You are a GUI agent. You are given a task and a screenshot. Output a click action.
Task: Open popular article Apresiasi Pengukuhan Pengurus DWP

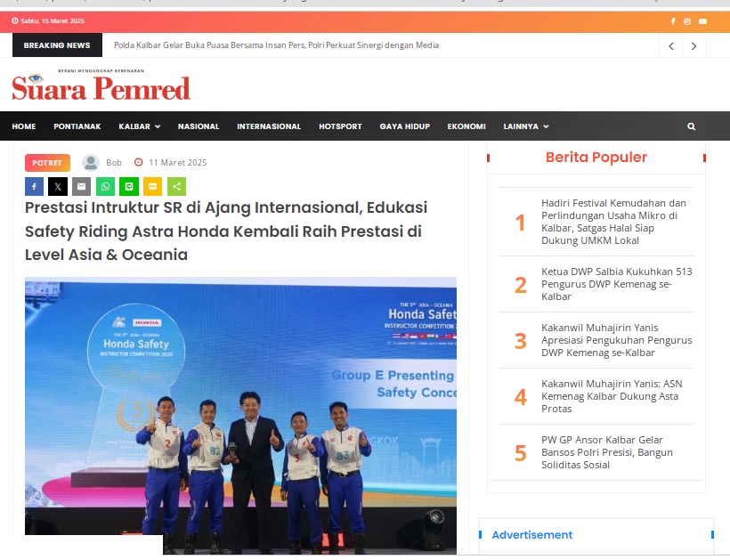(616, 340)
